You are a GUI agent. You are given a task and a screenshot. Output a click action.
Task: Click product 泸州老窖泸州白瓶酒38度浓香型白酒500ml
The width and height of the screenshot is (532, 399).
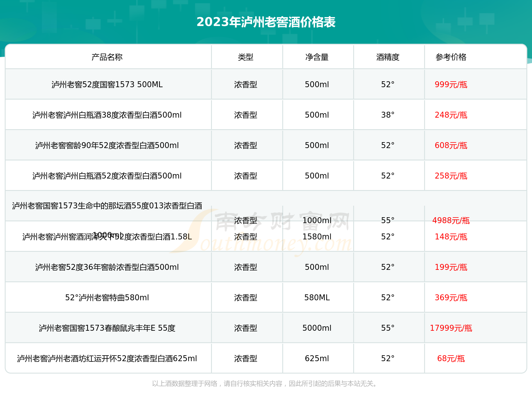pyautogui.click(x=107, y=115)
